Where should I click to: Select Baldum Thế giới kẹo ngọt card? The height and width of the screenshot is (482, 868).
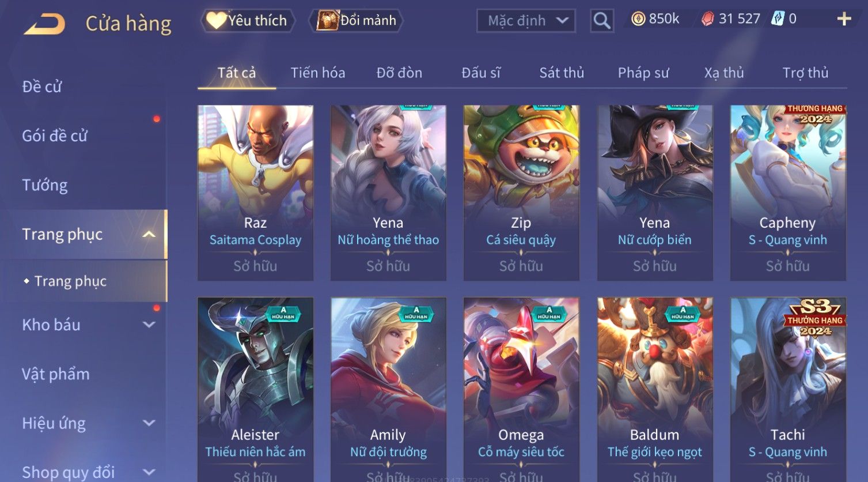pos(654,389)
